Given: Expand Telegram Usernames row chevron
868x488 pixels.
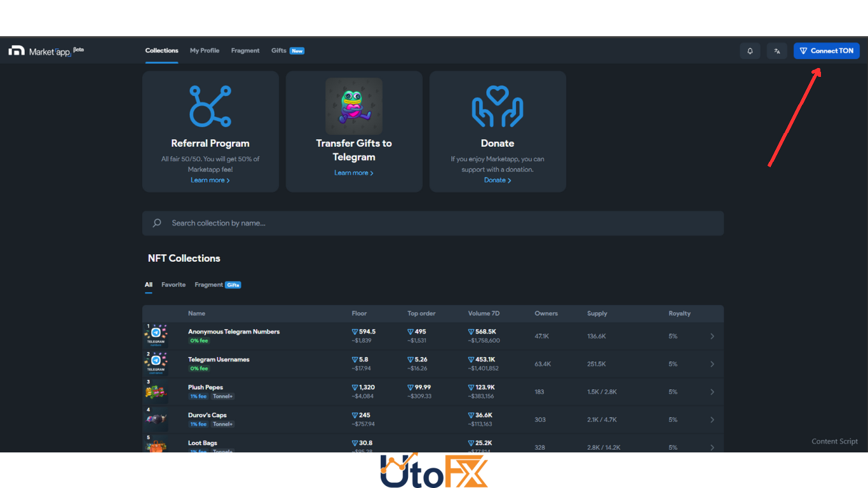Looking at the screenshot, I should (x=712, y=364).
